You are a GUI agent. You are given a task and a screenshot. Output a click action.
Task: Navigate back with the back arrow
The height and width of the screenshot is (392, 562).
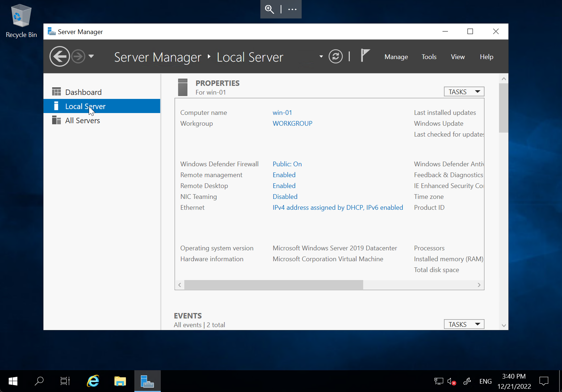[x=60, y=56]
